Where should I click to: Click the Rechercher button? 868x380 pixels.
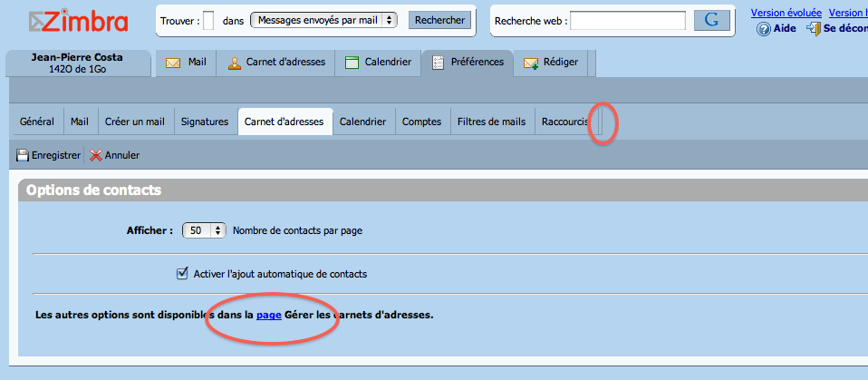440,21
